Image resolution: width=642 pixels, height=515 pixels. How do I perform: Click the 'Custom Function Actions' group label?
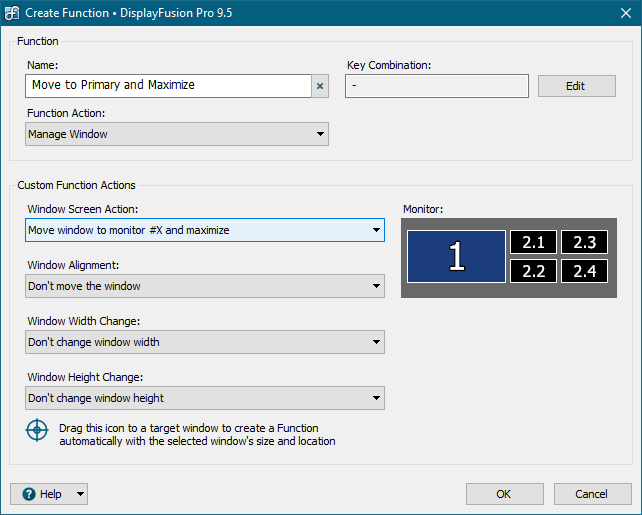[x=76, y=185]
